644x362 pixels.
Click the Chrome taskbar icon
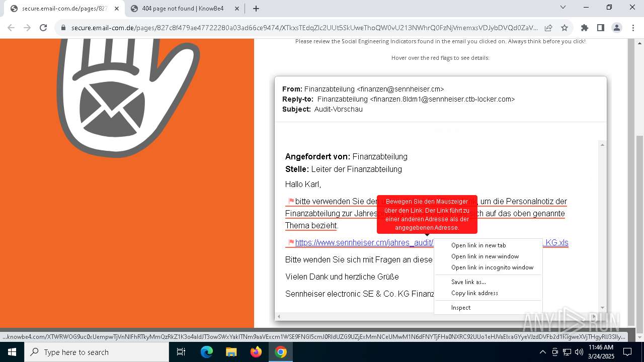[281, 352]
